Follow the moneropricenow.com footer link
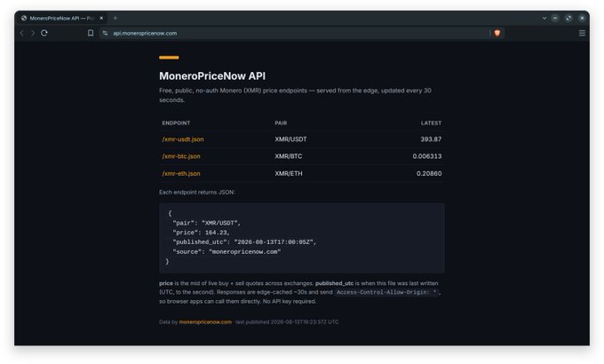This screenshot has height=364, width=604. click(x=205, y=322)
